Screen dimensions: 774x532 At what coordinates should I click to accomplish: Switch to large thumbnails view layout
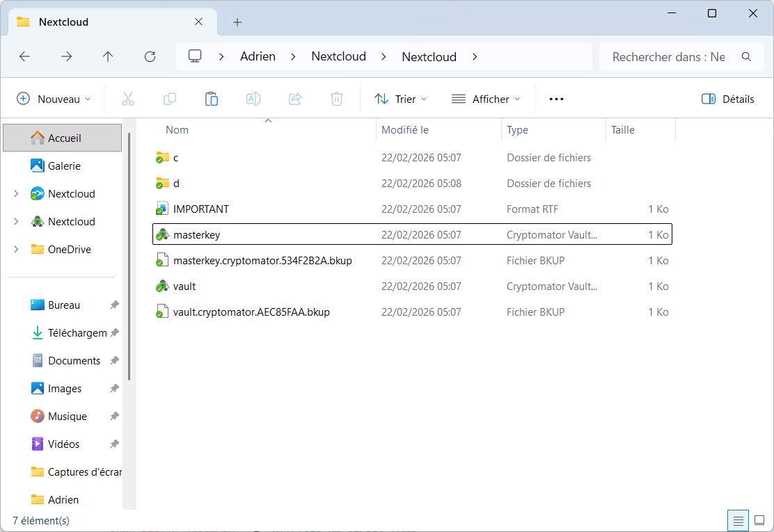[x=759, y=520]
